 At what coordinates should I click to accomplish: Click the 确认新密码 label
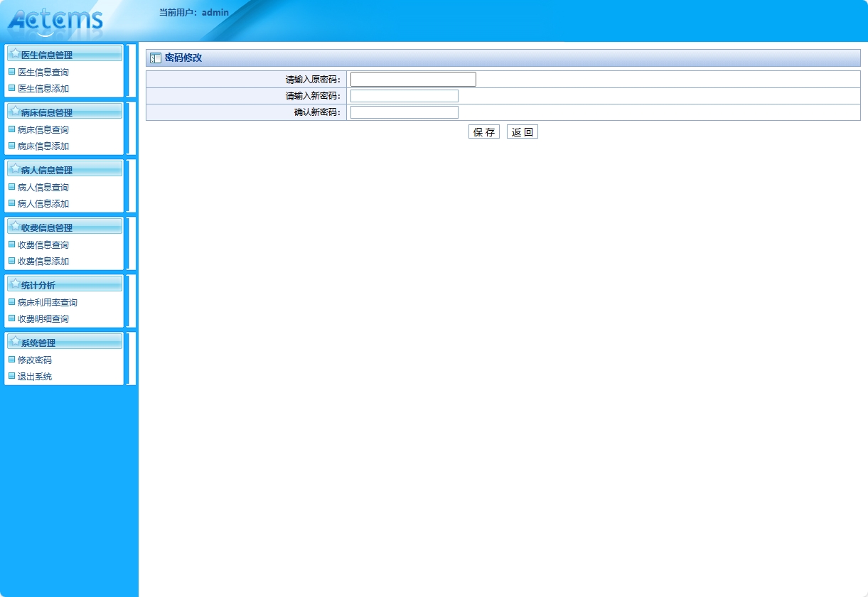coord(317,112)
